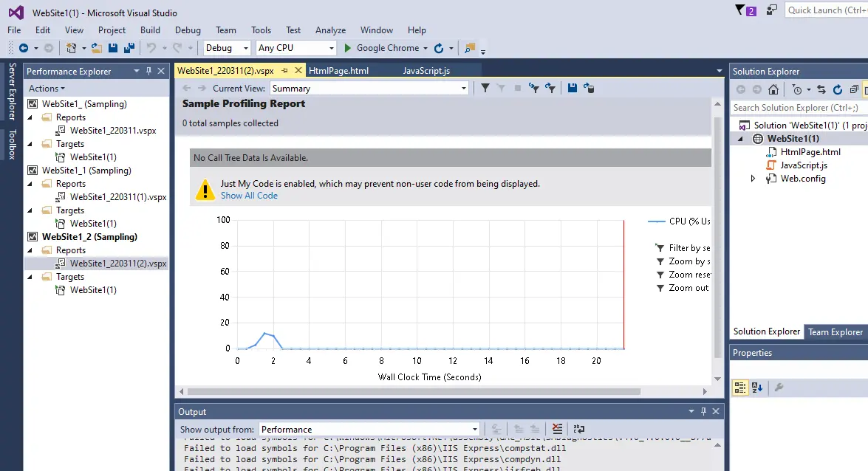This screenshot has width=868, height=471.
Task: Click the Zoom out chart link
Action: point(688,288)
